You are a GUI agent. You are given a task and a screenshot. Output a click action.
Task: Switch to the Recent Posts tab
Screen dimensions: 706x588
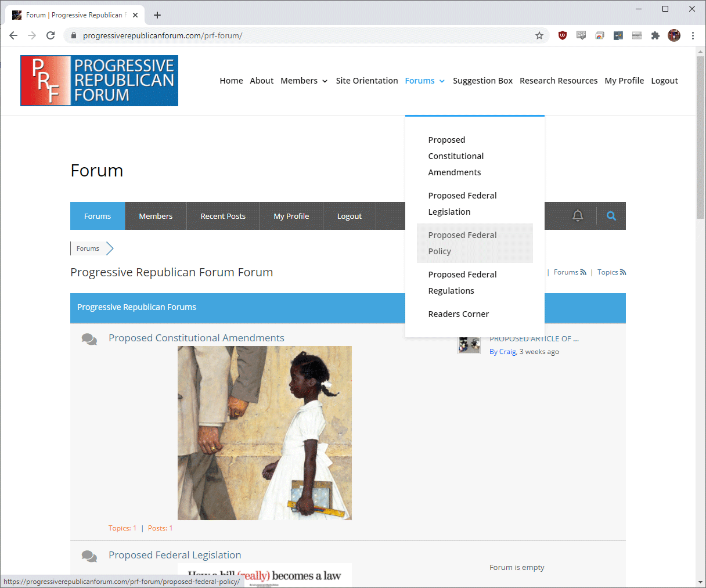point(223,216)
